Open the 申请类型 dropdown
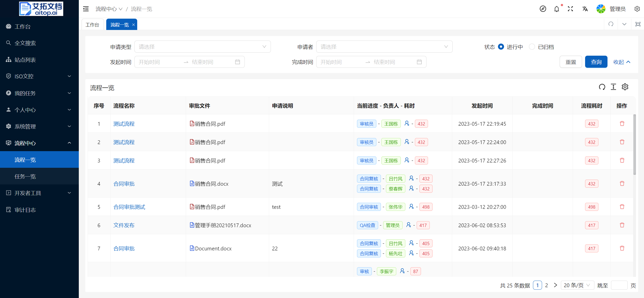644x298 pixels. (x=202, y=47)
